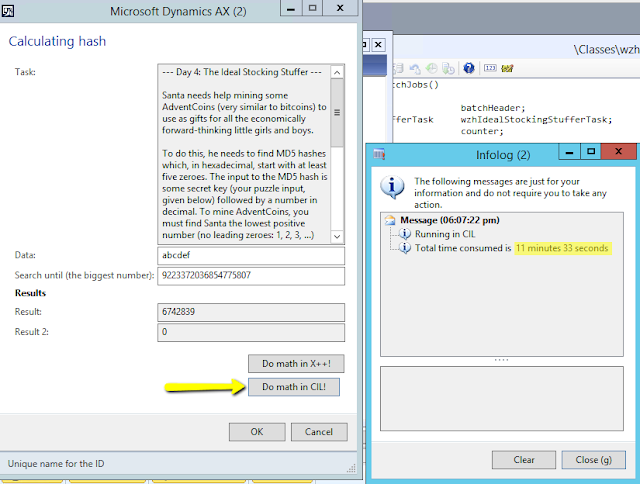Close the Infolog (2) window via red X
This screenshot has height=484, width=640.
pyautogui.click(x=618, y=152)
